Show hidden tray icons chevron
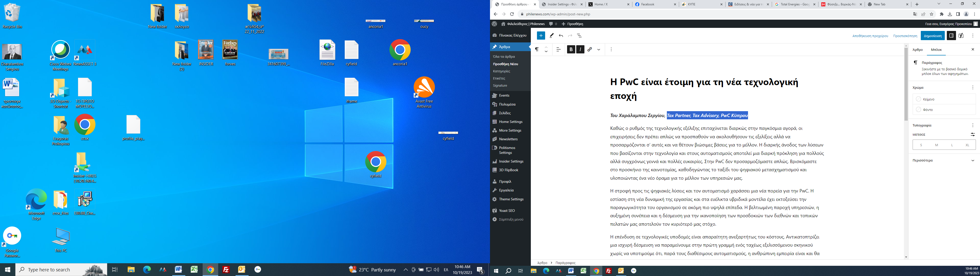This screenshot has width=980, height=276. (406, 270)
